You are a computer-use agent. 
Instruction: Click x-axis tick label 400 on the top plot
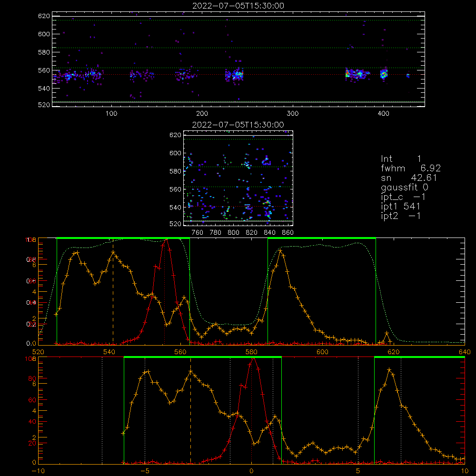coord(383,114)
